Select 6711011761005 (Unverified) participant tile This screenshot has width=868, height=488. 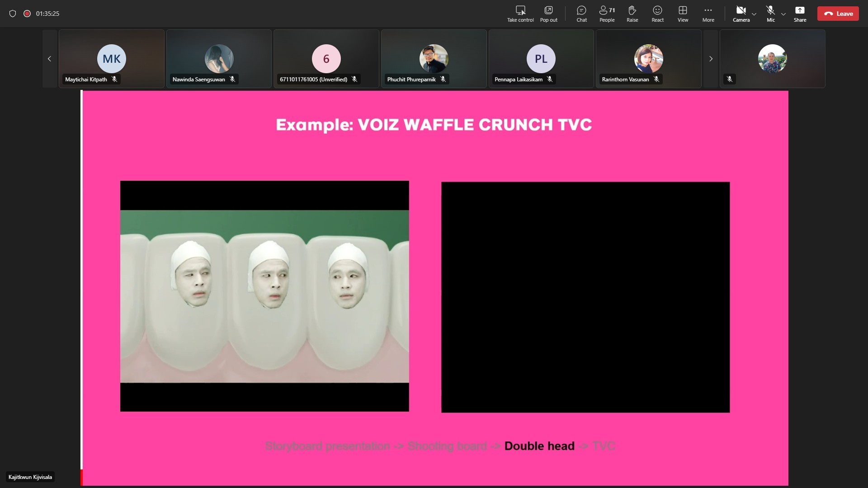[326, 59]
